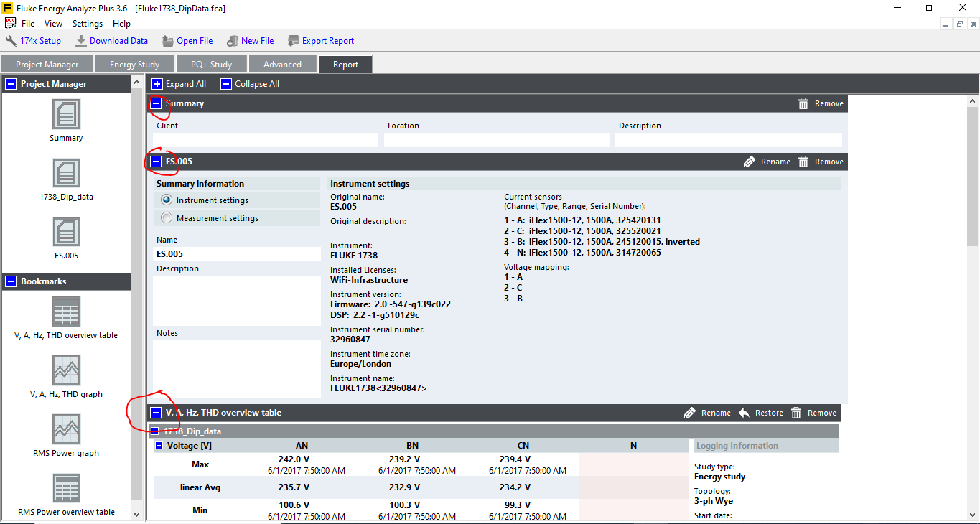Click in the Notes text area

coord(237,368)
